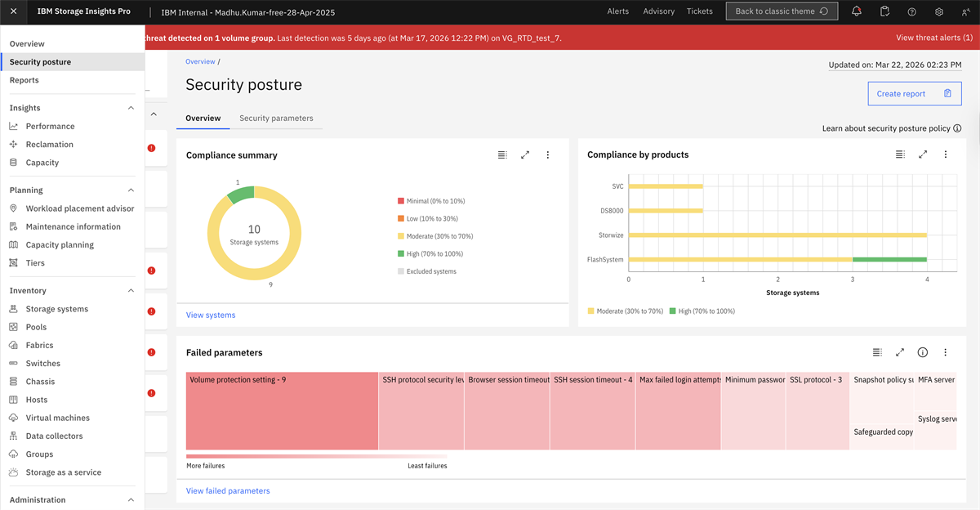Expand the Compliance summary chart to fullscreen
The image size is (980, 510).
[525, 154]
